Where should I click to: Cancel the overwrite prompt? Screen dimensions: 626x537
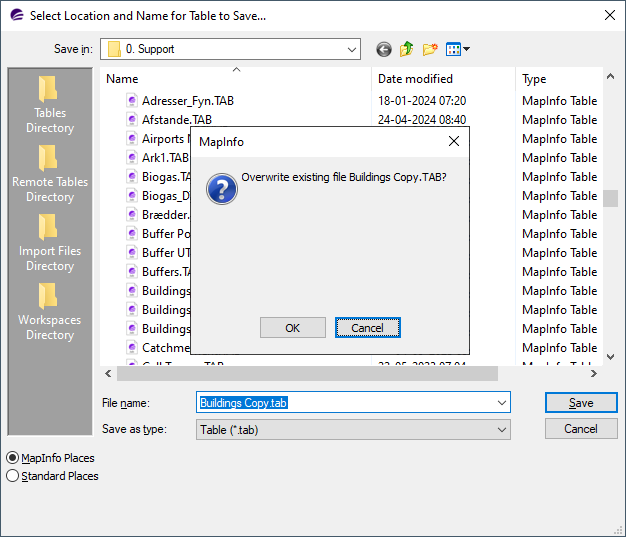(367, 328)
